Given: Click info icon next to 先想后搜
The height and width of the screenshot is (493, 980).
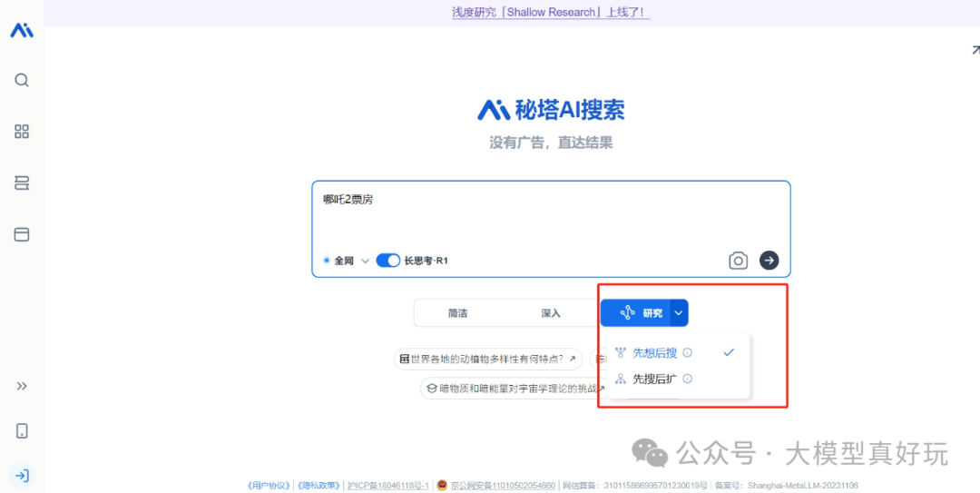Looking at the screenshot, I should point(688,353).
